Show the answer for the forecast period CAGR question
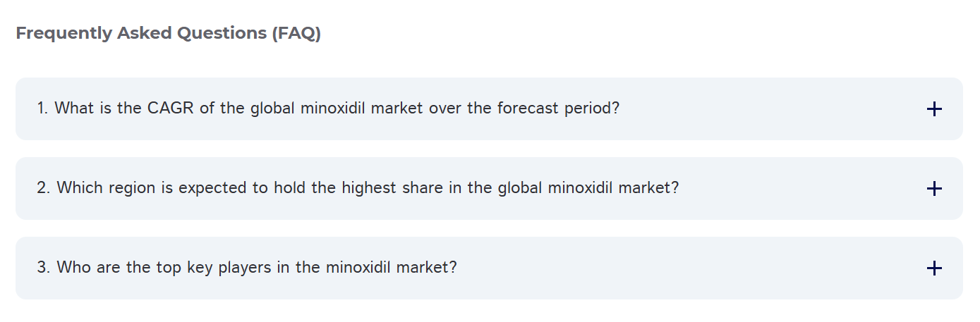Viewport: 980px width, 322px height. pos(328,109)
